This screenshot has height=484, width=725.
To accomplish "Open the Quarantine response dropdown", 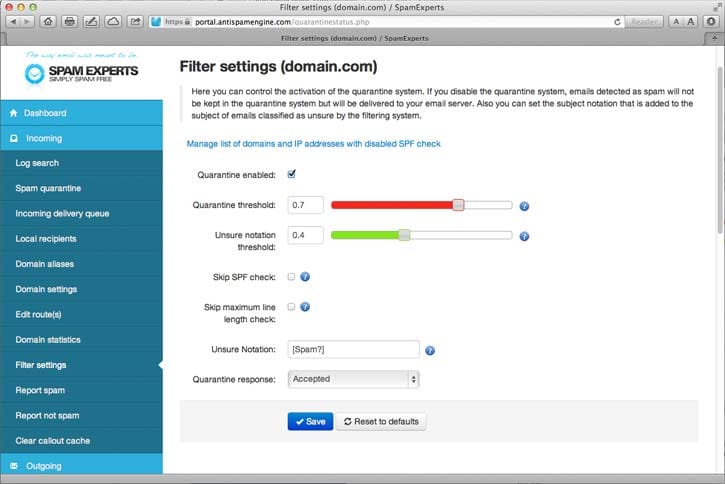I will [x=353, y=379].
